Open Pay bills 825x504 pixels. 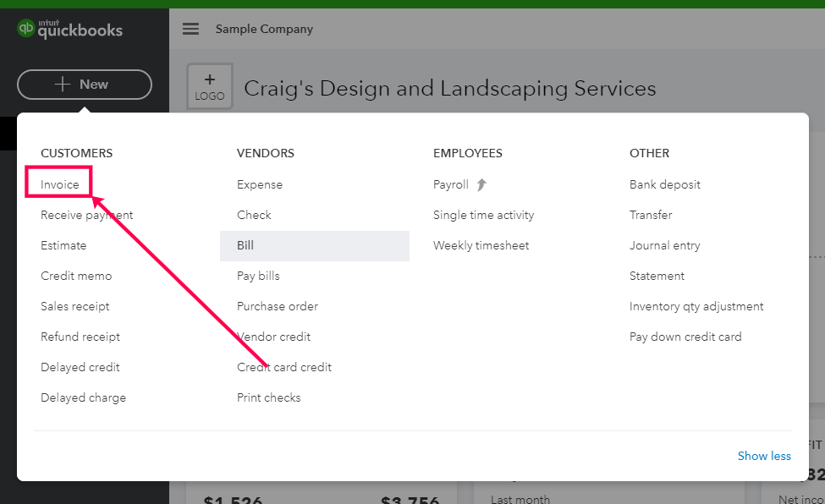(258, 276)
